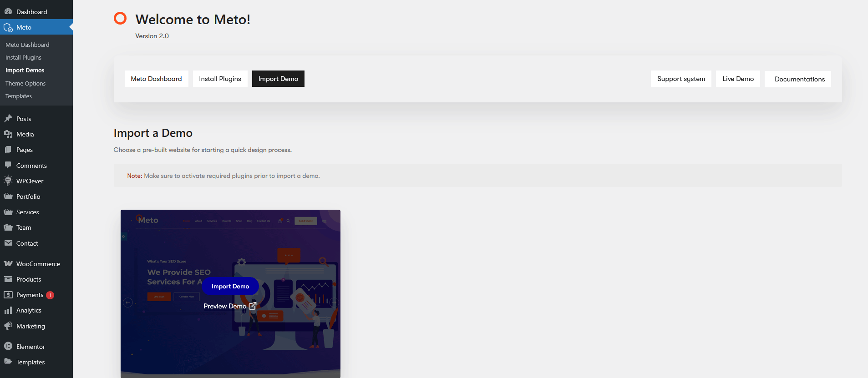Click the Services folder icon
Viewport: 868px width, 378px height.
[x=8, y=212]
